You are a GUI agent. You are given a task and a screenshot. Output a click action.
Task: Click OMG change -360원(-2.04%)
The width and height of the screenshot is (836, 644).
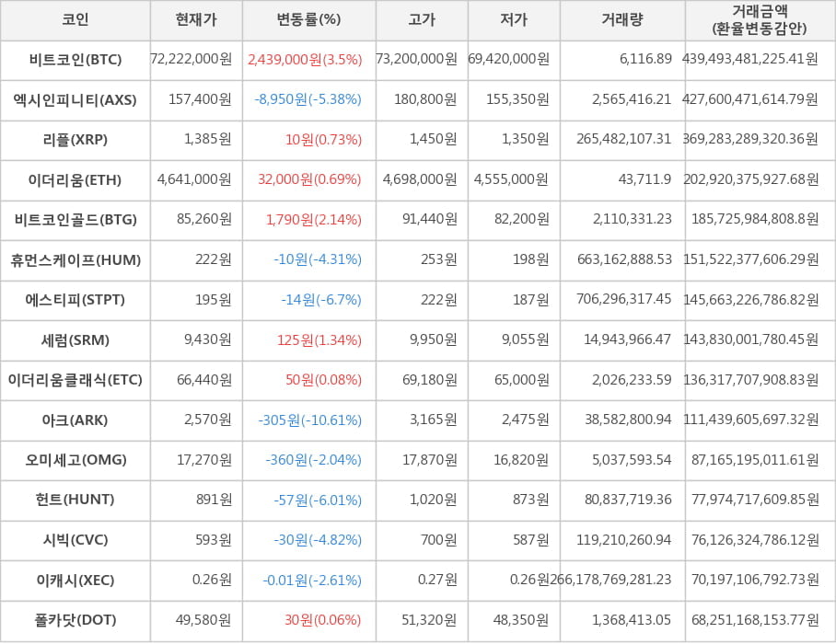(314, 460)
